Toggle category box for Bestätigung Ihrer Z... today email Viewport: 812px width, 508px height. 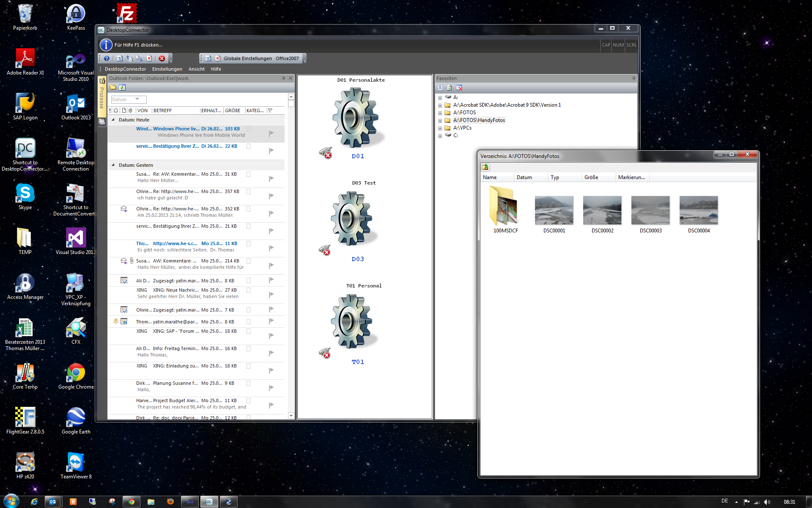tap(249, 146)
